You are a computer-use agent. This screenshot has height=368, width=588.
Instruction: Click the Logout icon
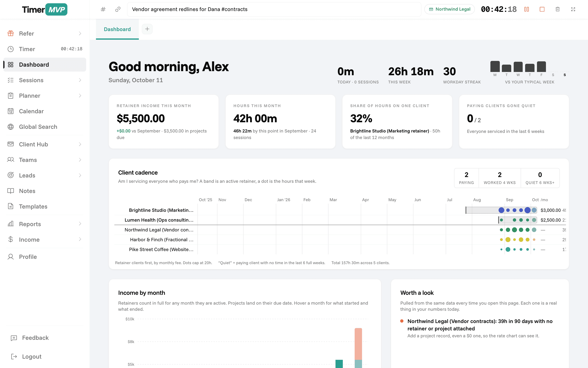(14, 357)
